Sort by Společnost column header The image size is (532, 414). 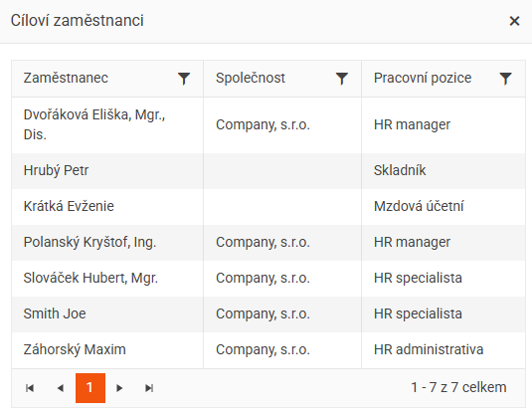[251, 78]
